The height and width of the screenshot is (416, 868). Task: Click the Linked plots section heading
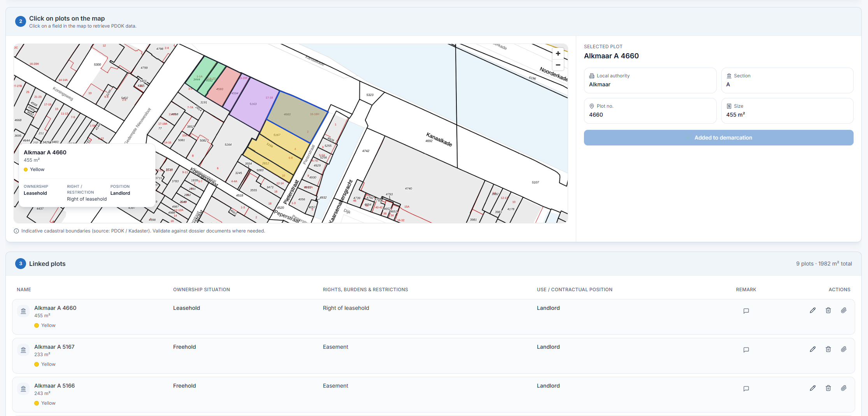47,264
